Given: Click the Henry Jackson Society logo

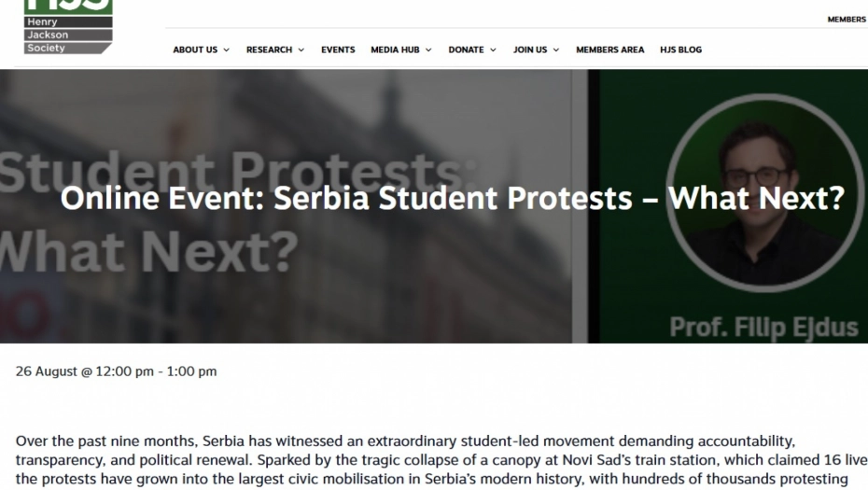Looking at the screenshot, I should click(x=68, y=26).
